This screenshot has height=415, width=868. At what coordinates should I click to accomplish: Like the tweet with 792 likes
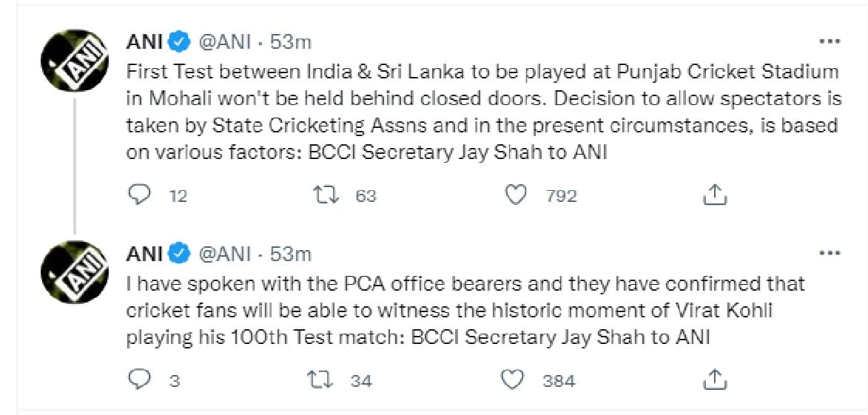pos(515,195)
